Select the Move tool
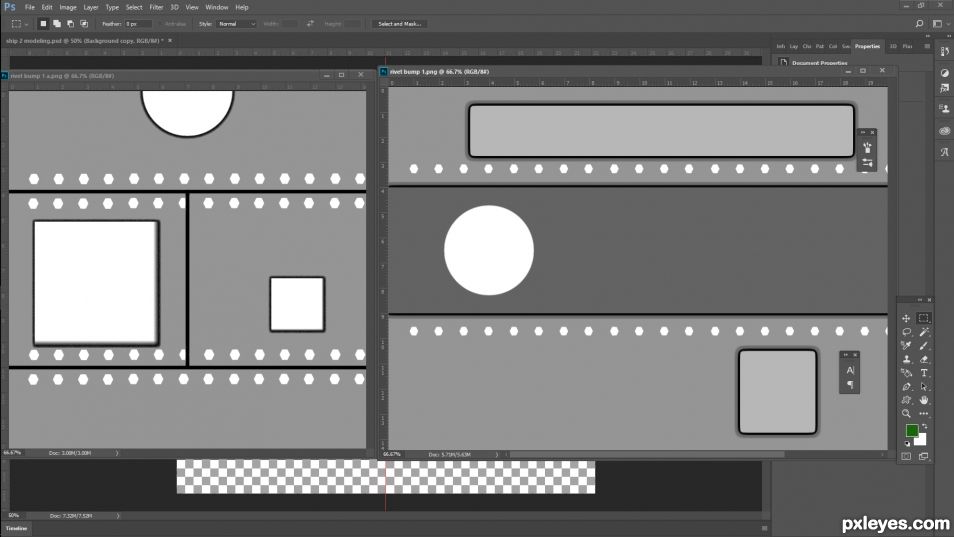Viewport: 954px width, 537px height. (906, 318)
